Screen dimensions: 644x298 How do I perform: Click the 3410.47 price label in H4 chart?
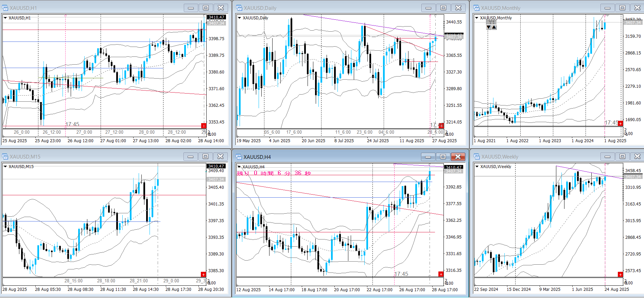tap(454, 167)
